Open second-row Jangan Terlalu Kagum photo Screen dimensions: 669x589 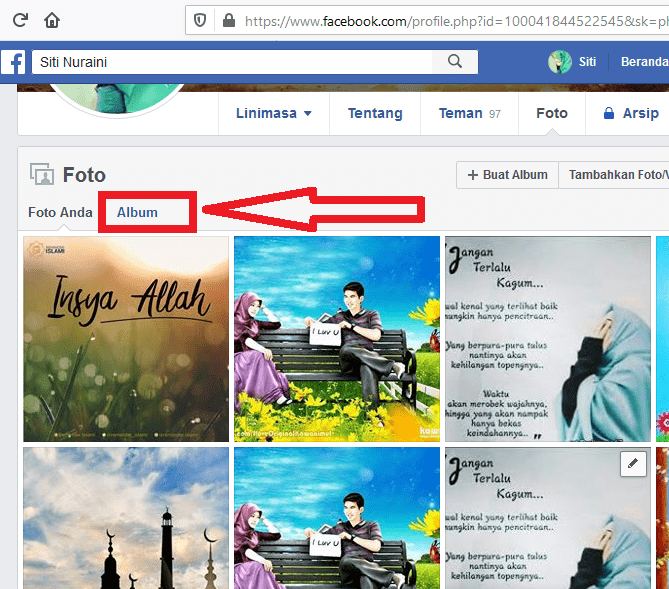pos(548,518)
